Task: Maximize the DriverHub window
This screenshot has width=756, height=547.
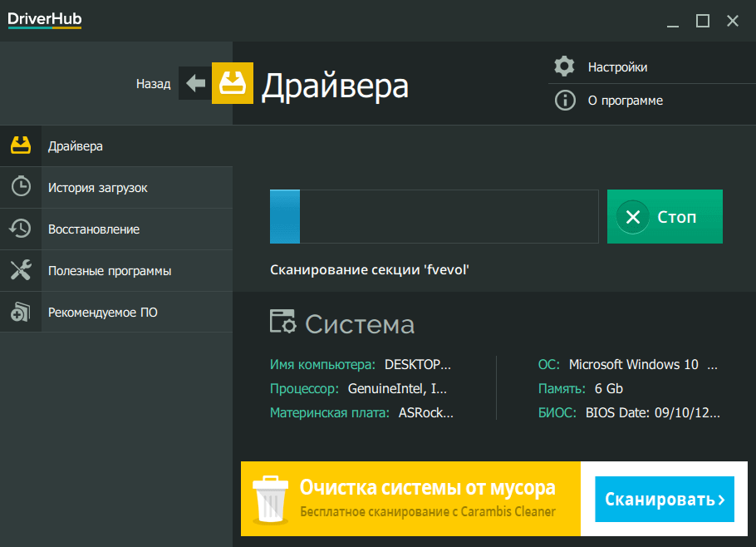Action: click(703, 21)
